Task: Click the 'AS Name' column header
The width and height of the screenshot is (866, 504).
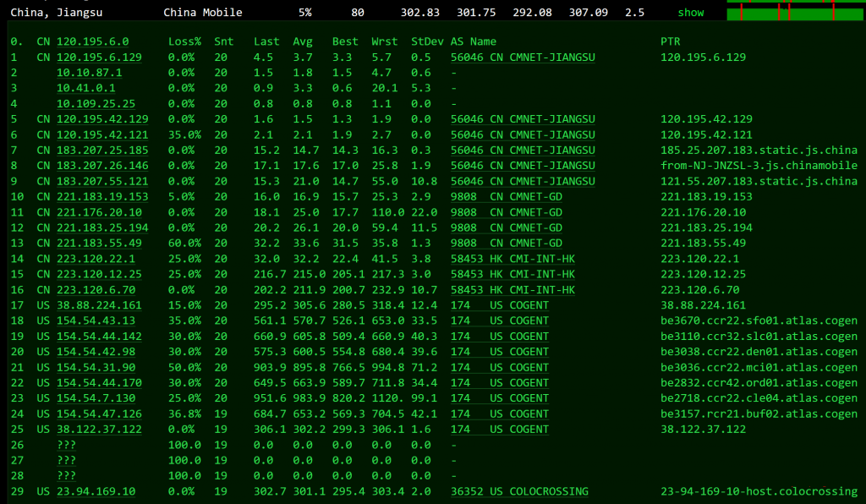Action: click(x=474, y=41)
